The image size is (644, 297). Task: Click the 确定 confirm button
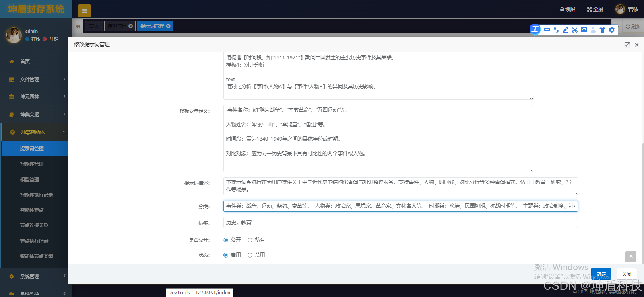click(x=601, y=274)
